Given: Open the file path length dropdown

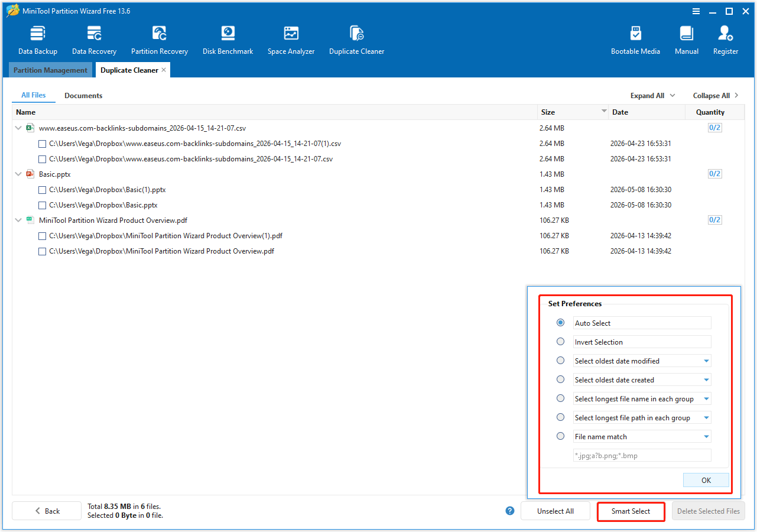Looking at the screenshot, I should click(706, 418).
